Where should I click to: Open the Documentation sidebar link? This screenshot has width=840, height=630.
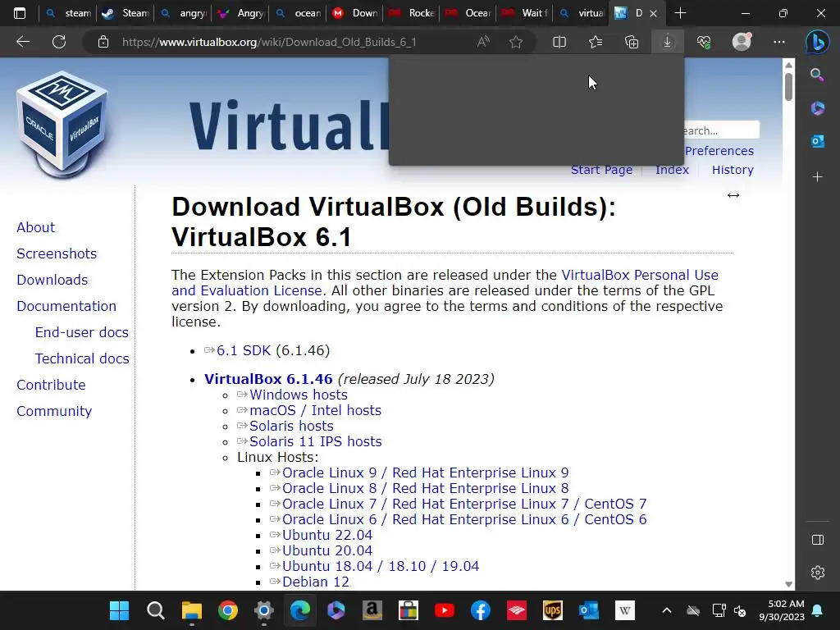[x=66, y=306]
